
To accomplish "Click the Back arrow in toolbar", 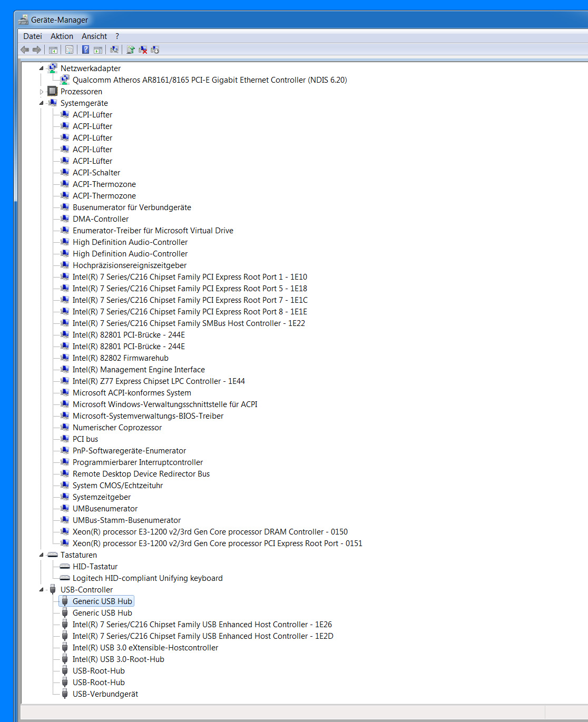I will click(25, 50).
